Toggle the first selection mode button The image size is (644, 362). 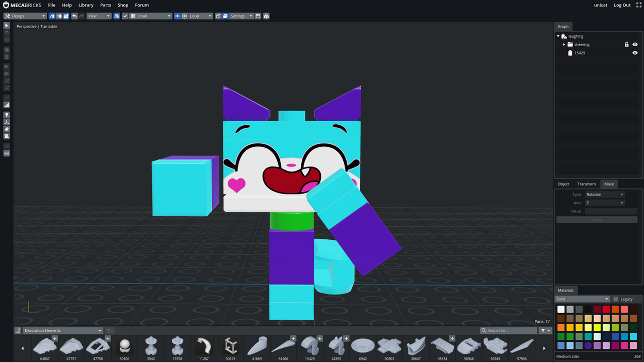(x=52, y=16)
